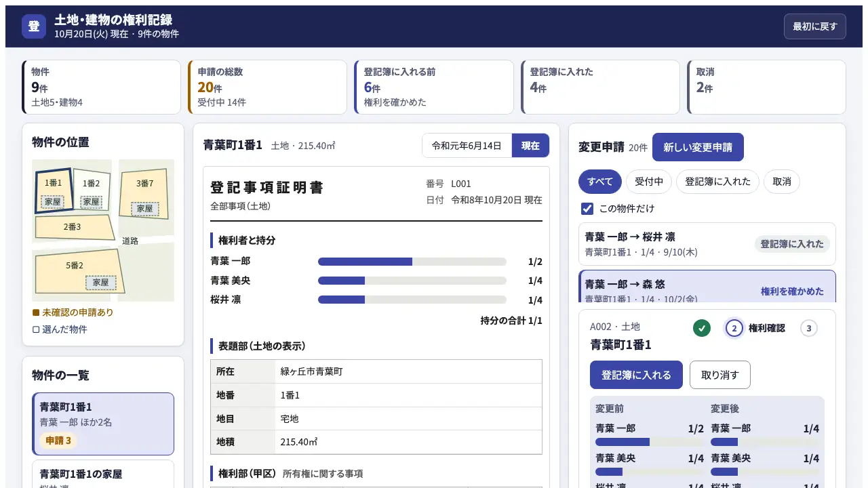Click the 宅地 land category cell
The width and height of the screenshot is (868, 488).
pyautogui.click(x=408, y=419)
